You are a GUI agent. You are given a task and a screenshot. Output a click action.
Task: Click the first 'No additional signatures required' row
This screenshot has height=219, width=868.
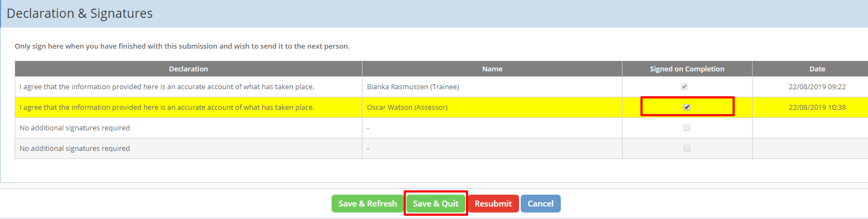coord(442,128)
